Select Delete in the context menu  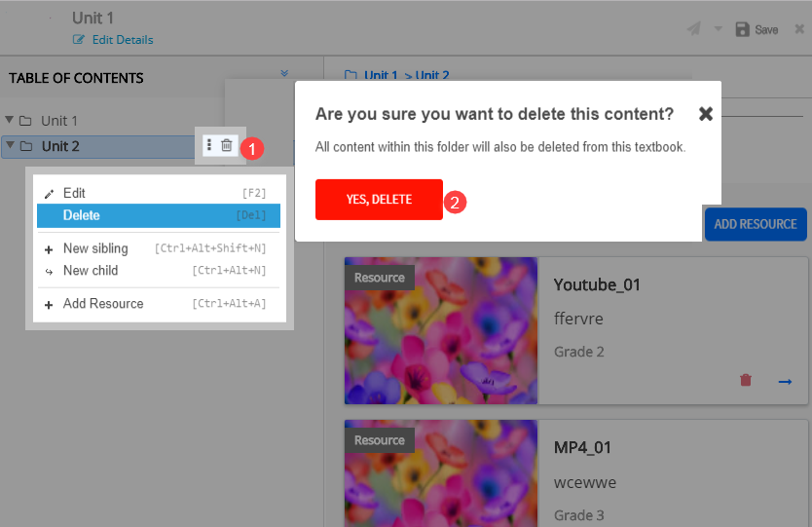159,215
